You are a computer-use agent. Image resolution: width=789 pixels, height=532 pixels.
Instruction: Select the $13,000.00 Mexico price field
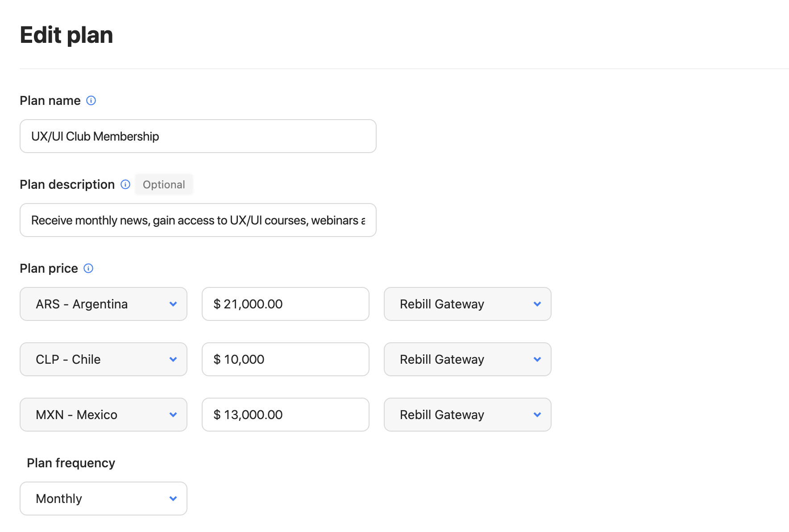pos(285,415)
